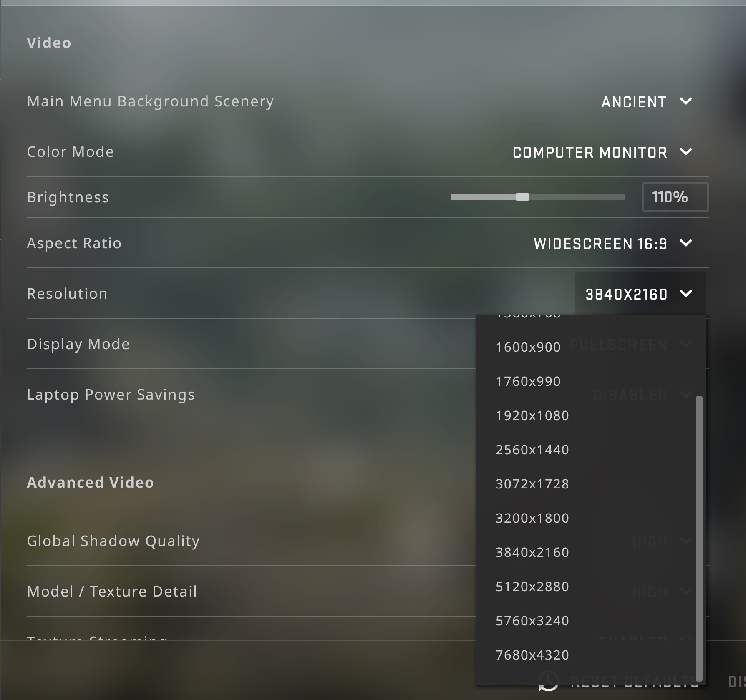Image resolution: width=746 pixels, height=700 pixels.
Task: Click the Main Menu Background Scenery label
Action: coord(151,101)
